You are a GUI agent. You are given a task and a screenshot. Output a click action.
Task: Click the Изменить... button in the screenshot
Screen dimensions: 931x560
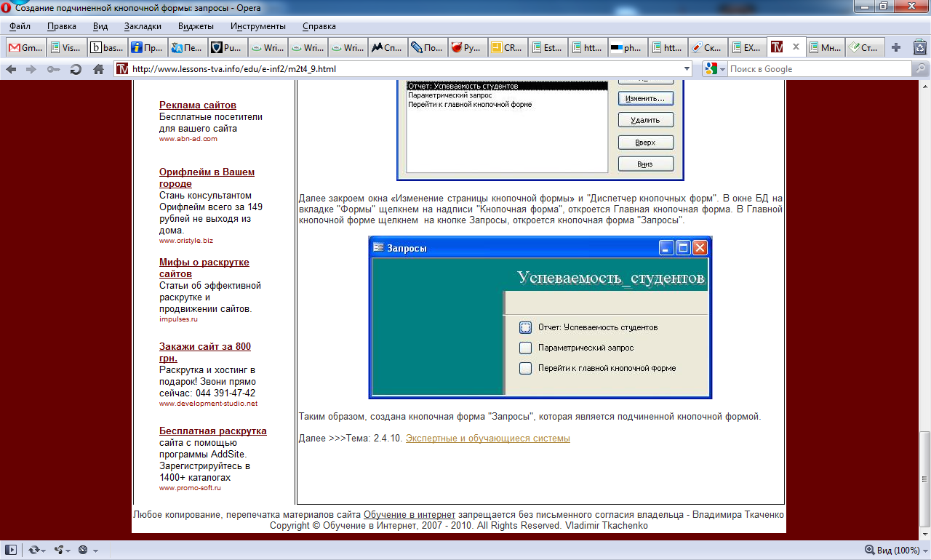(x=645, y=97)
